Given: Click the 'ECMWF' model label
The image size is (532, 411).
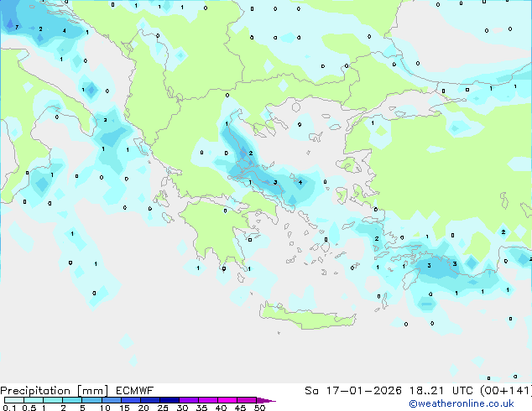Looking at the screenshot, I should click(135, 391).
